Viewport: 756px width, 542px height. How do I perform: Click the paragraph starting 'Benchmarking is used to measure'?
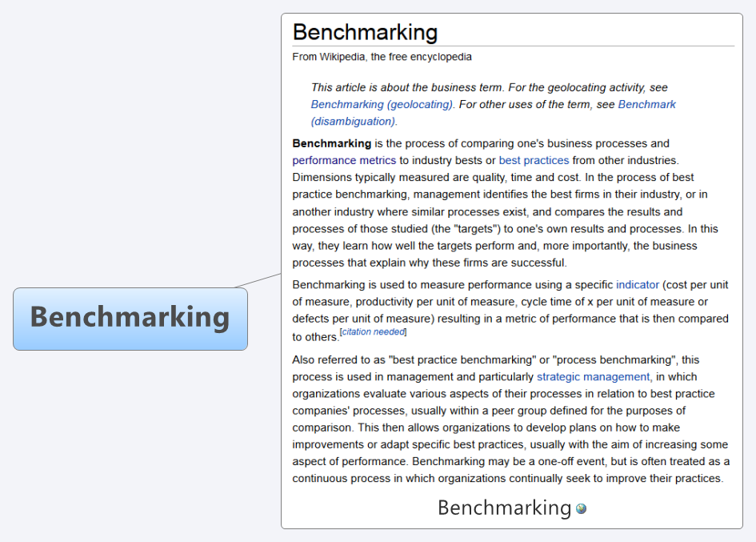[x=510, y=311]
